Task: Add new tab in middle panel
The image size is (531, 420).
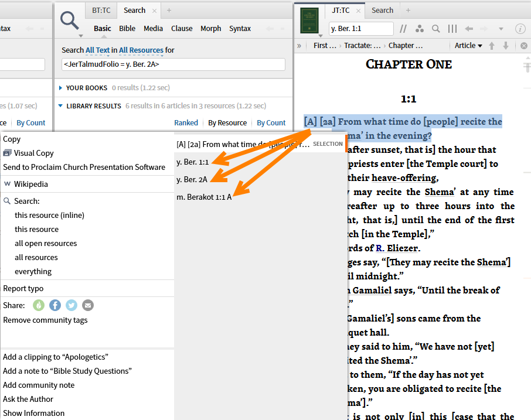Action: coord(169,11)
